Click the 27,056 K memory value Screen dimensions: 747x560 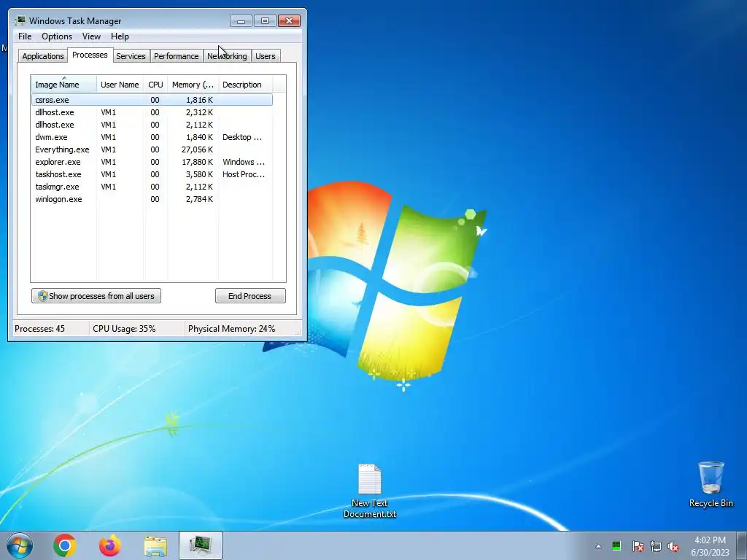197,149
